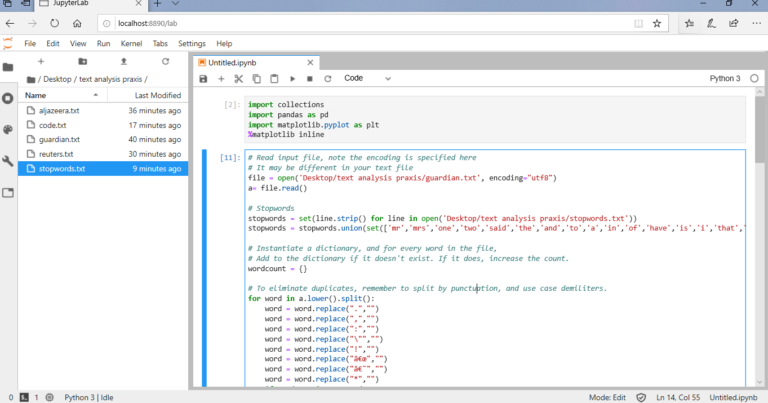Refresh the file list
The height and width of the screenshot is (403, 768).
166,61
